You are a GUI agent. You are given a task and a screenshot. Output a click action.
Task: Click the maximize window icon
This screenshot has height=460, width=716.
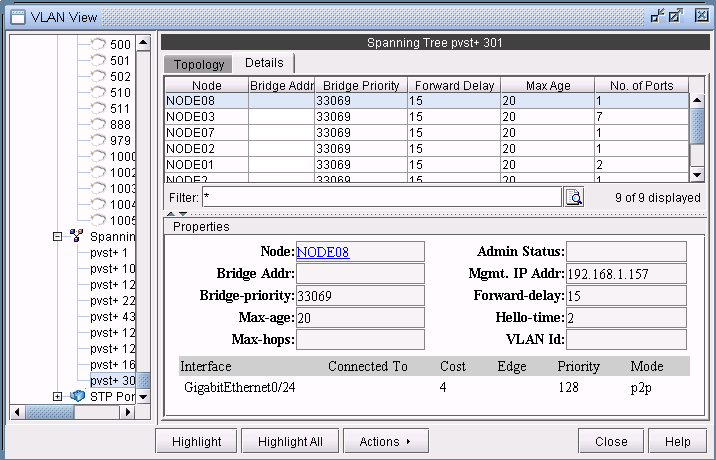click(x=676, y=15)
